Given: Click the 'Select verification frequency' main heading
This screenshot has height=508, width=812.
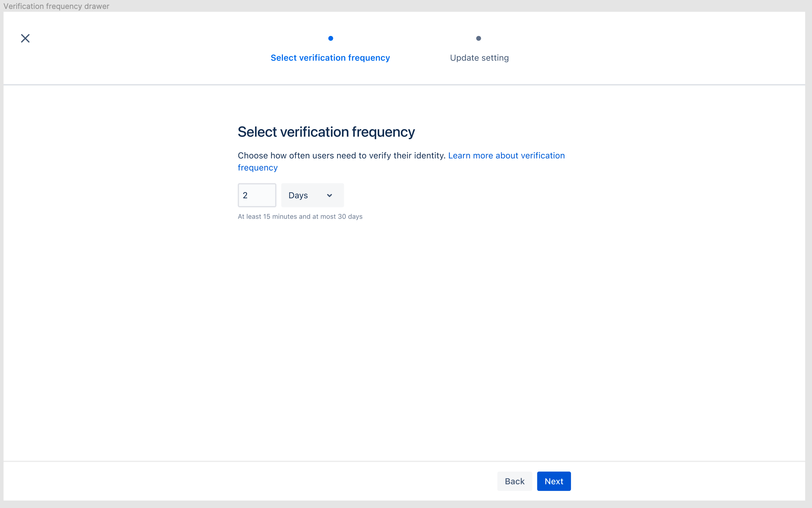Looking at the screenshot, I should (x=326, y=132).
